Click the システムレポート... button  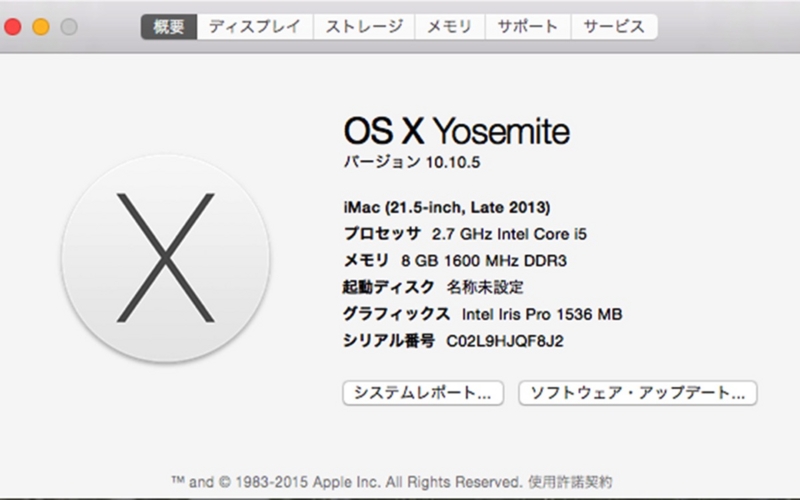click(423, 393)
